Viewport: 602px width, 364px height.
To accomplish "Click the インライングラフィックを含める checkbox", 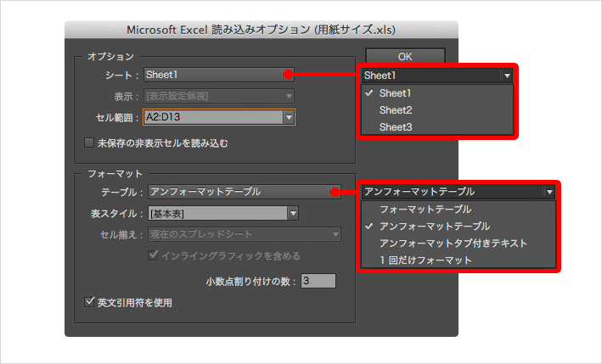I will tap(153, 255).
